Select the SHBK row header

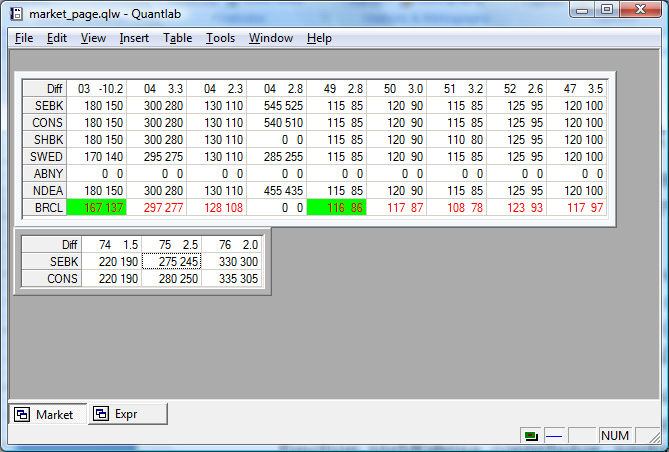pos(44,140)
